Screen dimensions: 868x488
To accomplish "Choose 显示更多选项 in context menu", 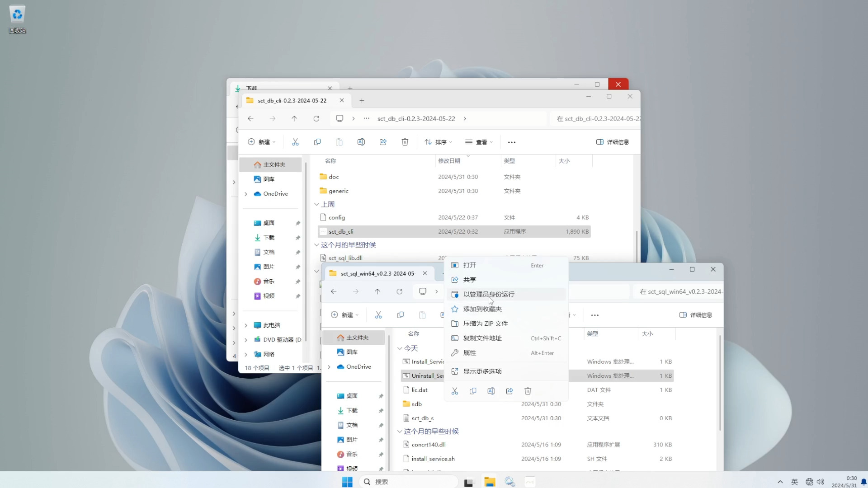I will click(482, 371).
